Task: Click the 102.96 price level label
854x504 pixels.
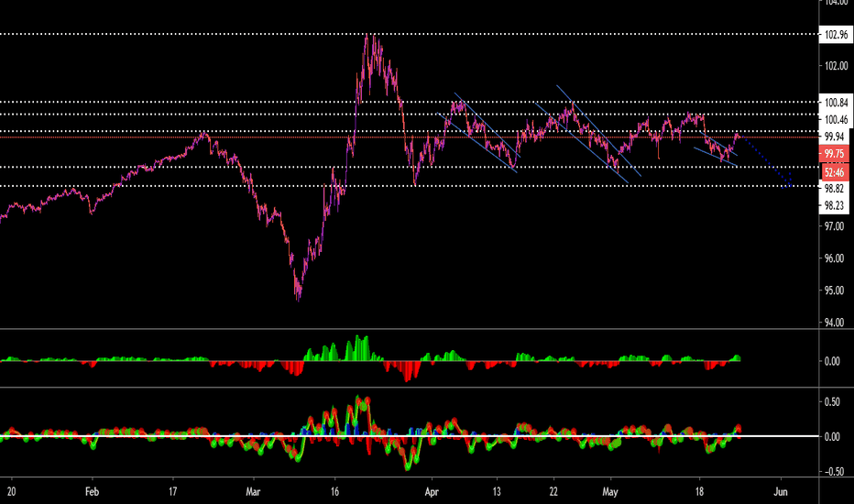Action: [835, 34]
